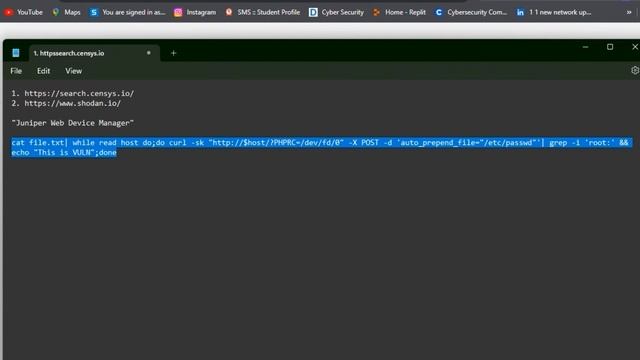Click the Maps pin favicon
This screenshot has height=360, width=640.
tap(56, 12)
